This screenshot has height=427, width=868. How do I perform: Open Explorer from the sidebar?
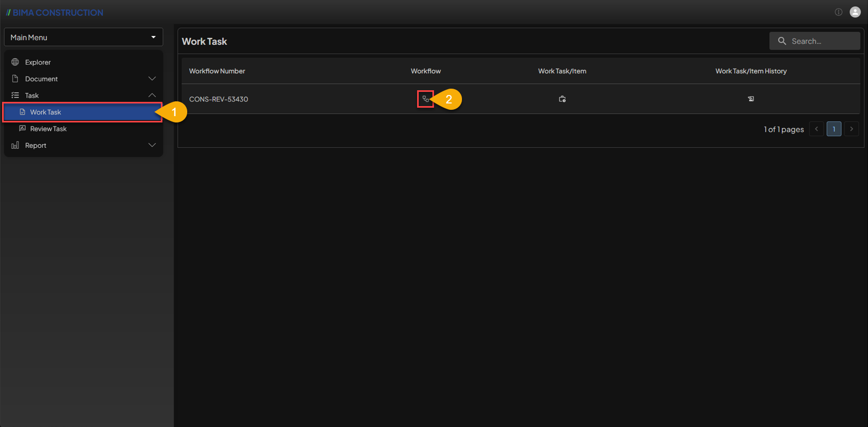[38, 62]
